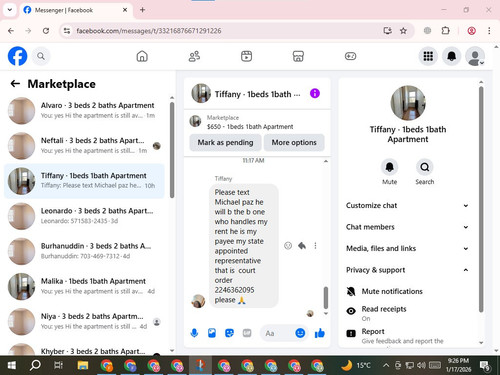Show hidden system tray icons
This screenshot has width=500, height=375.
pos(386,366)
